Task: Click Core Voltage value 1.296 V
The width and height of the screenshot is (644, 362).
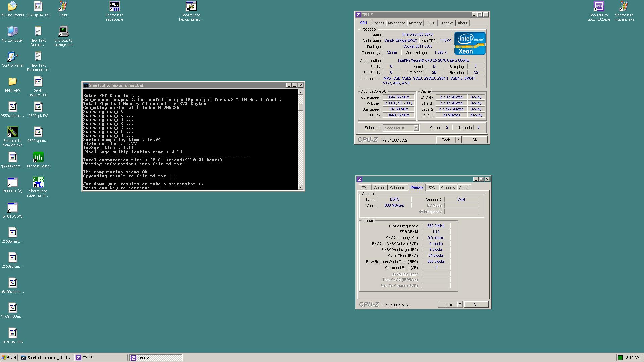Action: click(x=440, y=52)
